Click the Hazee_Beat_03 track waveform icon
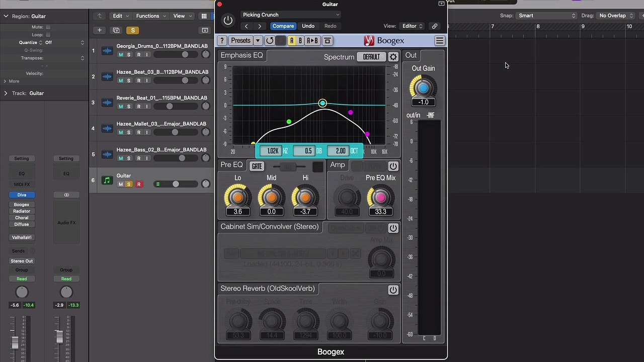Viewport: 644px width, 362px height. [x=107, y=76]
